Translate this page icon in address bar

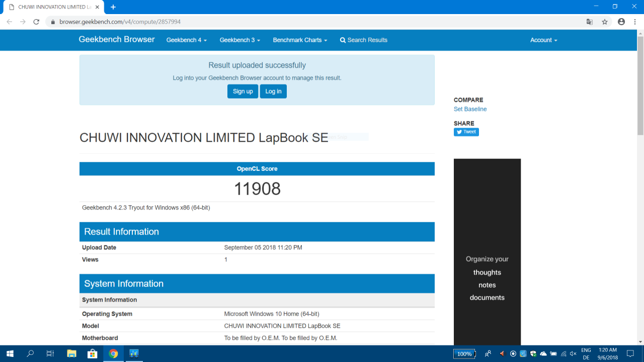click(x=590, y=22)
